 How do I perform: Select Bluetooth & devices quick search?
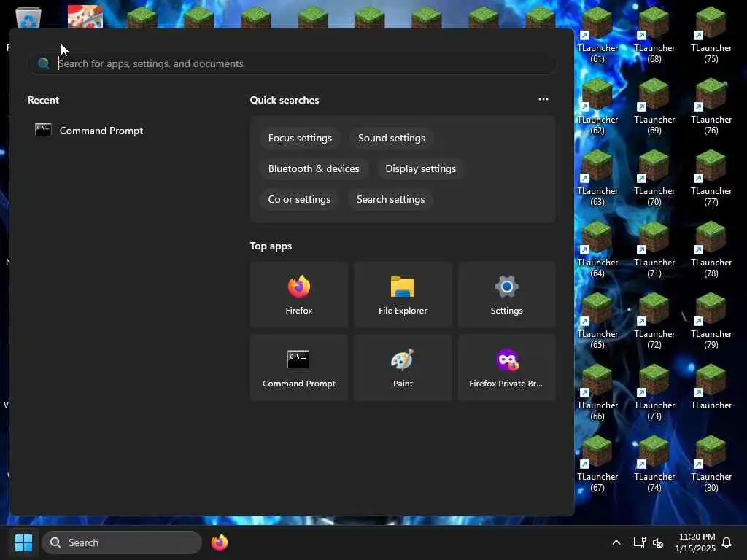point(314,168)
